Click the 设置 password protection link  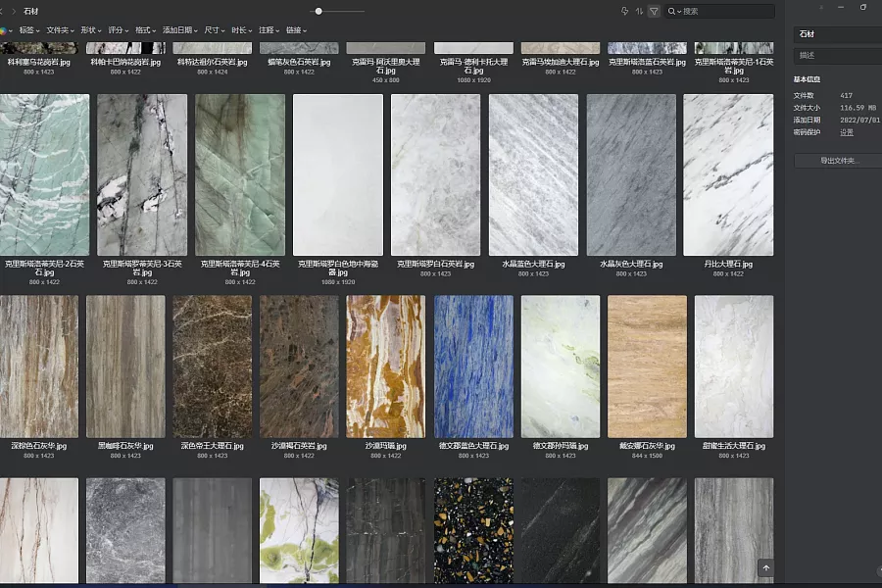click(x=847, y=132)
